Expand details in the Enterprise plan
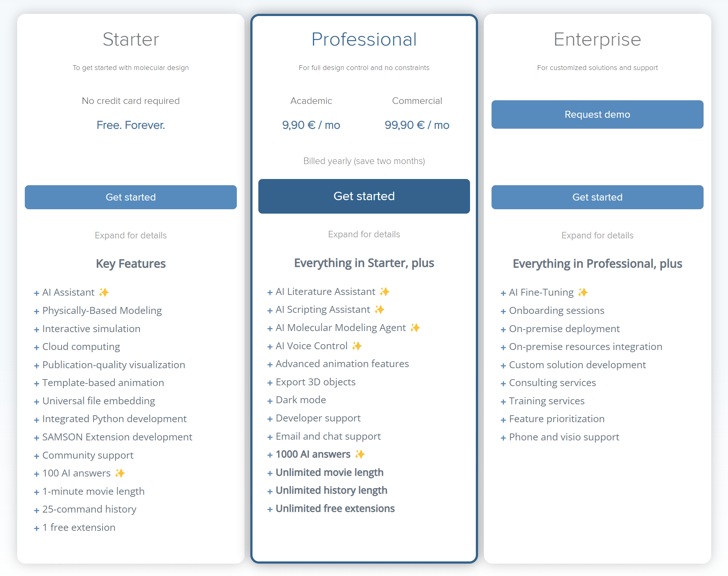728x576 pixels. click(x=597, y=236)
